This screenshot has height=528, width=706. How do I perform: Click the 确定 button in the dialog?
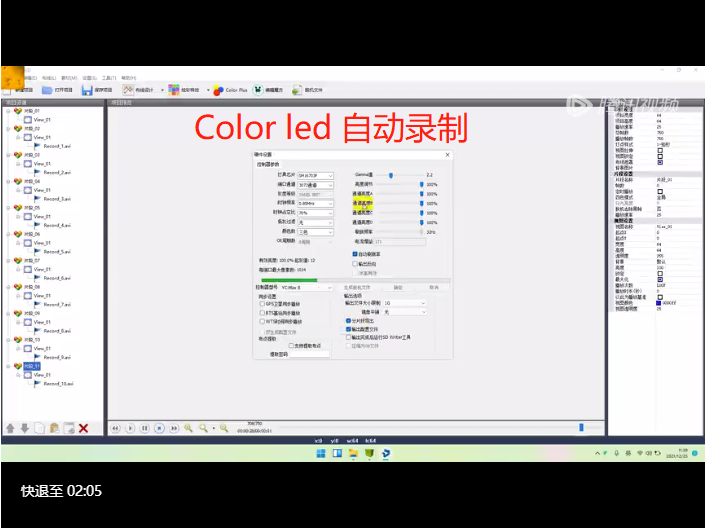point(398,287)
